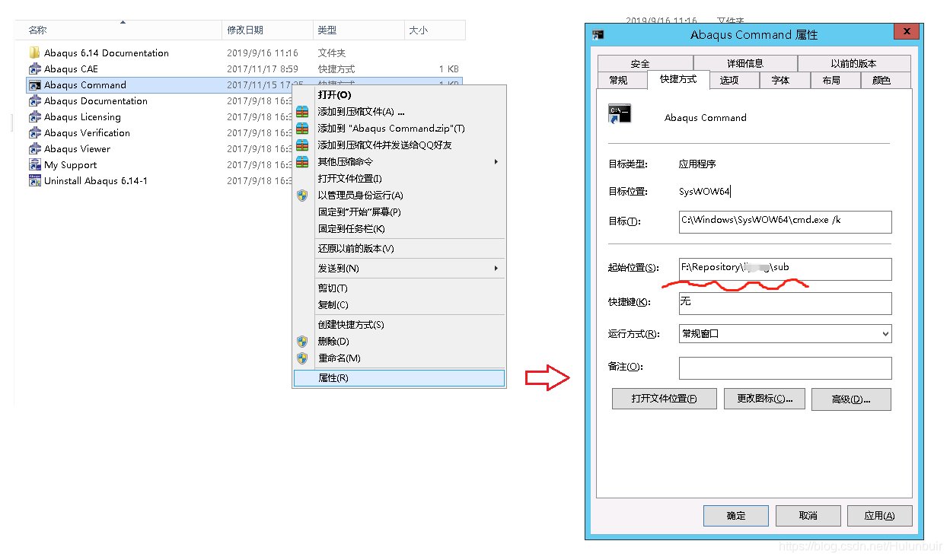
Task: Select the 快捷方式 tab
Action: click(678, 79)
